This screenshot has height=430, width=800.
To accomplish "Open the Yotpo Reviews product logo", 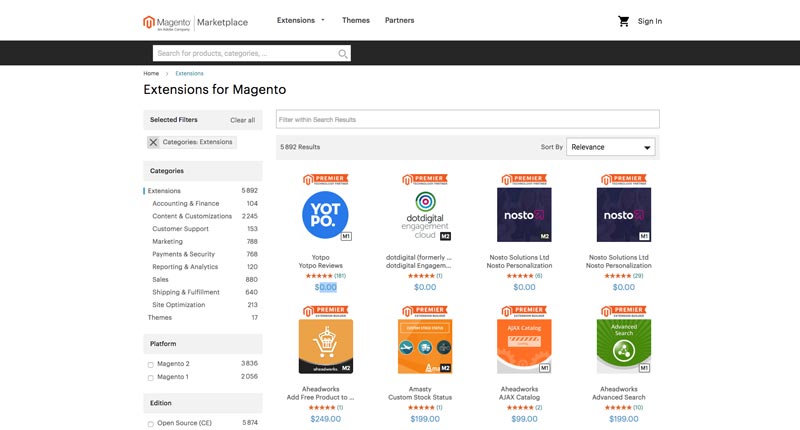I will (x=325, y=215).
